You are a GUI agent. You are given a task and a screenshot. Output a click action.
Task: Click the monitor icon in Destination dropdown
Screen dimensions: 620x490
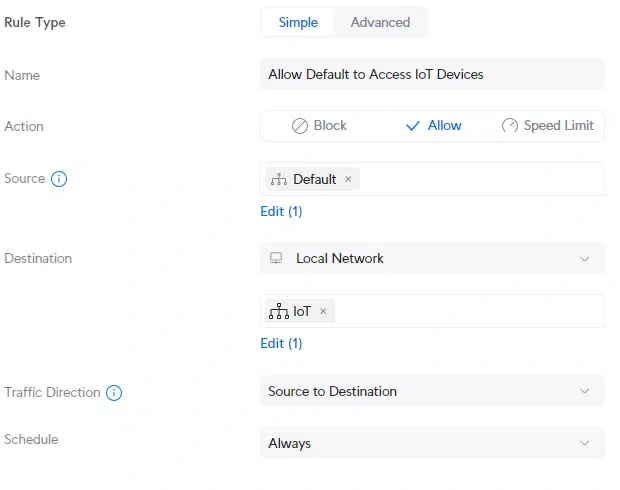tap(276, 258)
